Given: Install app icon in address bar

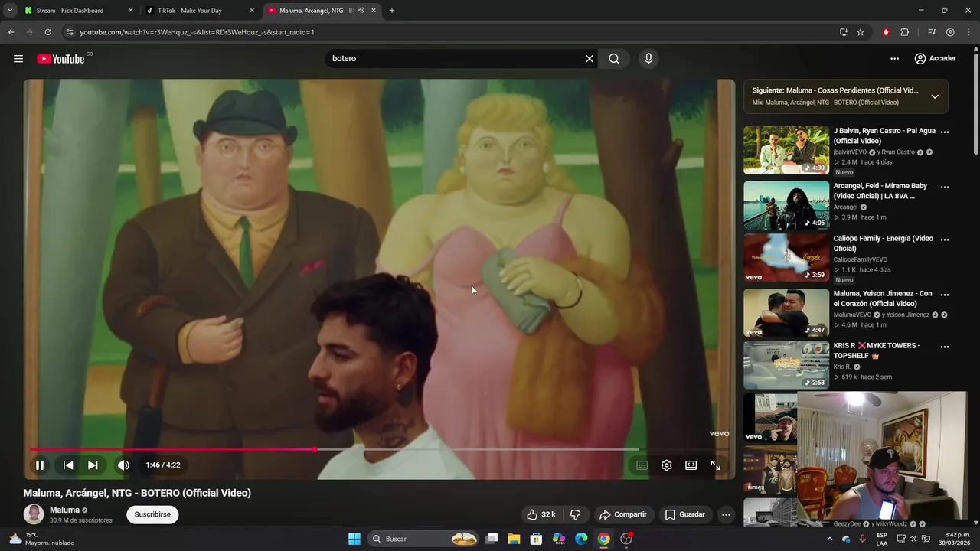Looking at the screenshot, I should click(844, 32).
